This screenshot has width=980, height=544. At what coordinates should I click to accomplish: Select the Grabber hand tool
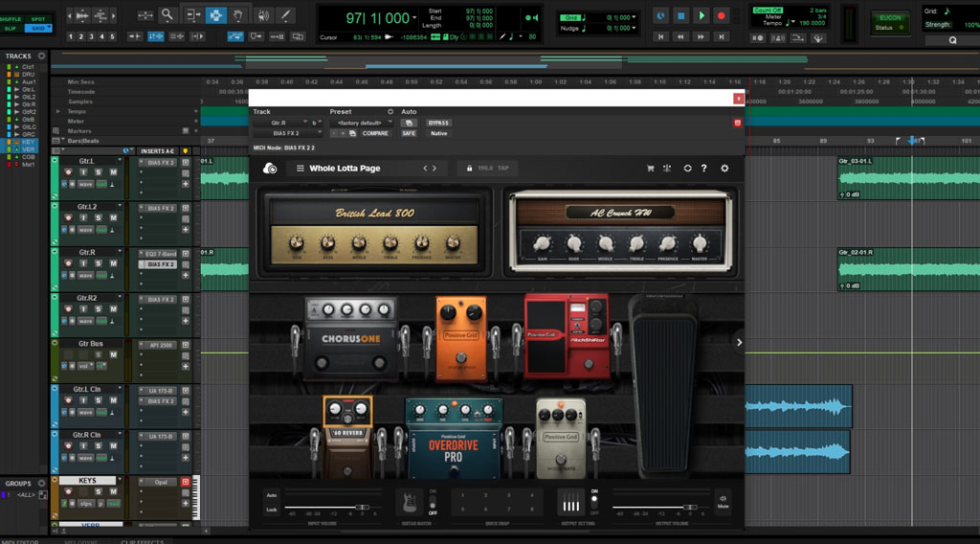238,15
